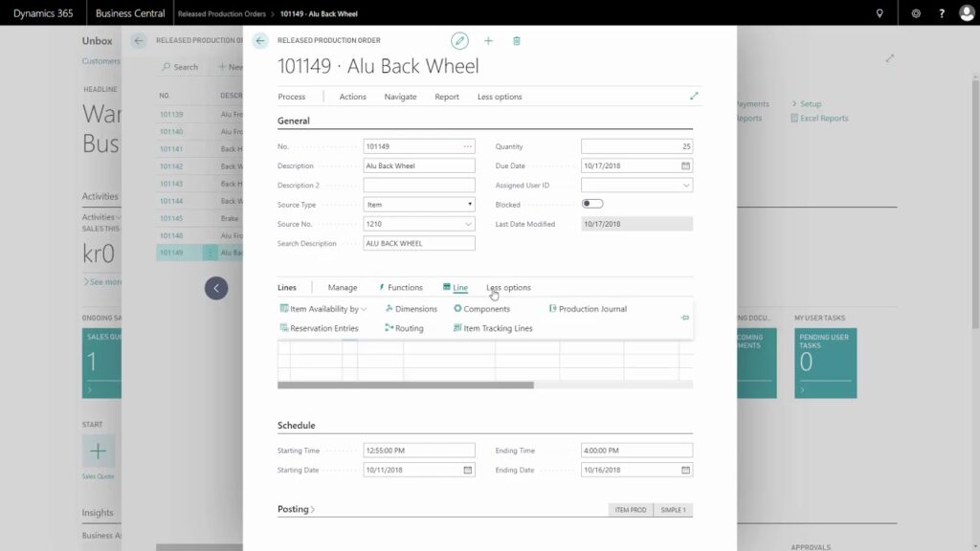Viewport: 980px width, 551px height.
Task: Click the Ending Time field
Action: coord(636,451)
